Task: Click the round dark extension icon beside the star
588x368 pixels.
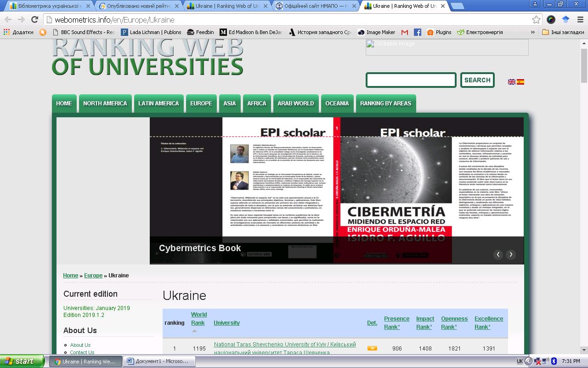Action: pos(551,20)
